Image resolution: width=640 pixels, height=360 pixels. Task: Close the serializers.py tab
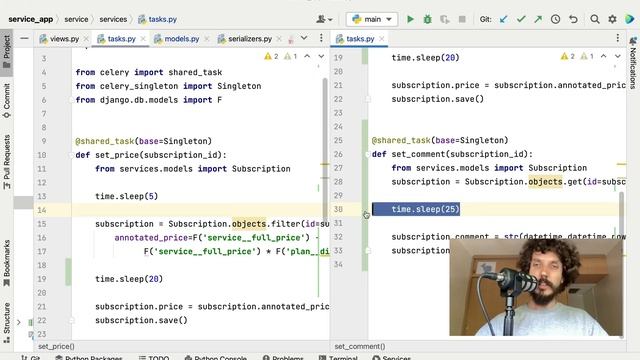click(279, 39)
